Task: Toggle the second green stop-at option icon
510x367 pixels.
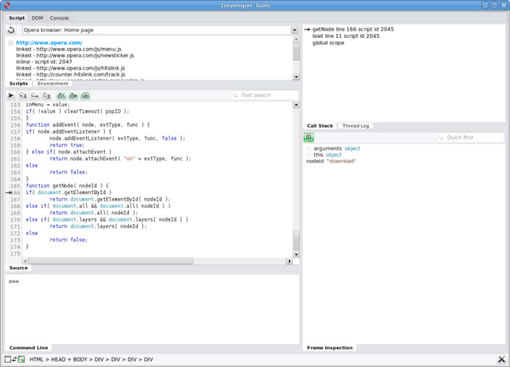Action: click(x=73, y=96)
